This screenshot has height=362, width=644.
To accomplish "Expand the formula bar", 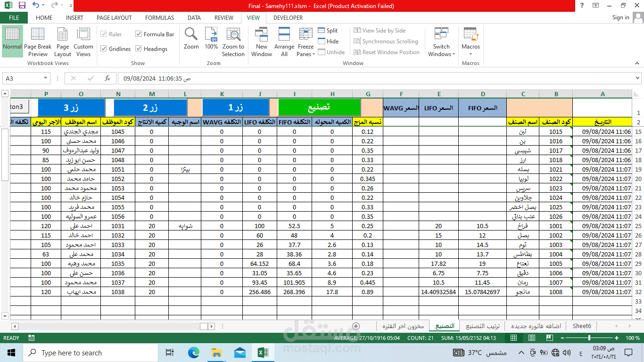I will pyautogui.click(x=637, y=78).
